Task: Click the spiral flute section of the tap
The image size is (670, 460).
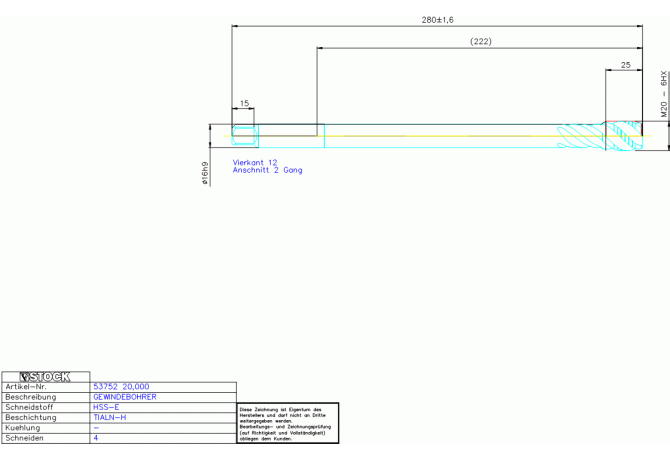Action: coord(580,136)
